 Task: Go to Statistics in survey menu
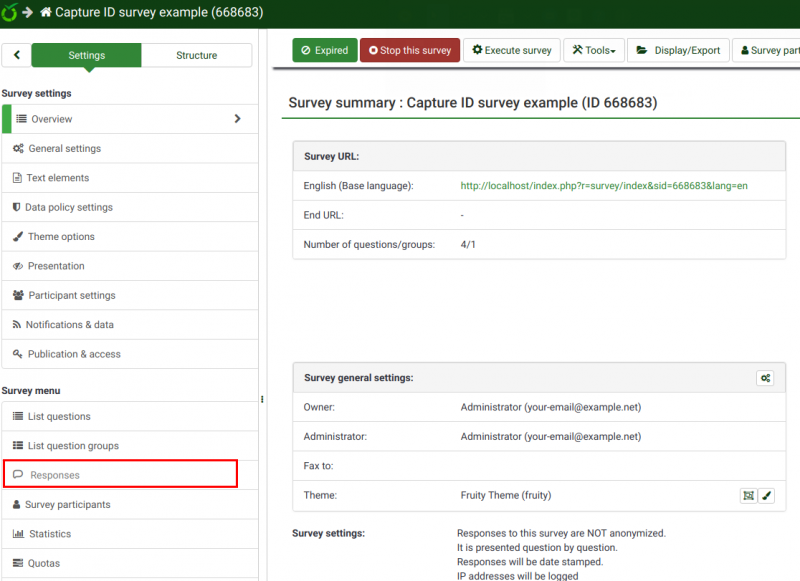click(50, 534)
